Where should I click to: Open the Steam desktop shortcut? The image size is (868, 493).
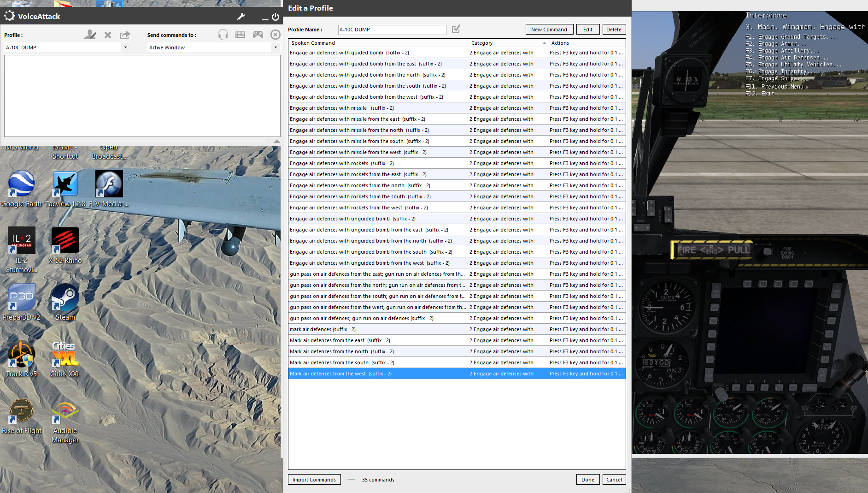tap(65, 302)
